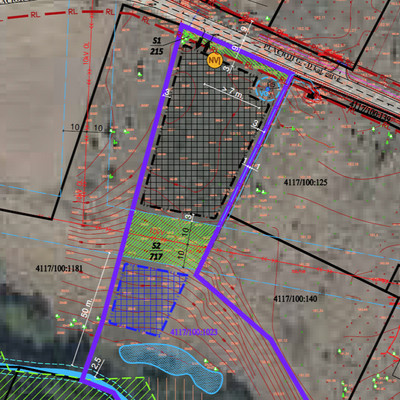Image resolution: width=400 pixels, height=400 pixels.
Task: Click parcel label 4117/100:139 by the road
Action: 370,111
